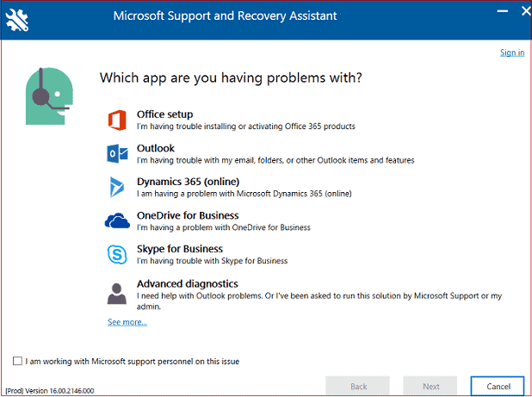
Task: Click the 'Which app are you having problems with?' heading
Action: (x=231, y=78)
